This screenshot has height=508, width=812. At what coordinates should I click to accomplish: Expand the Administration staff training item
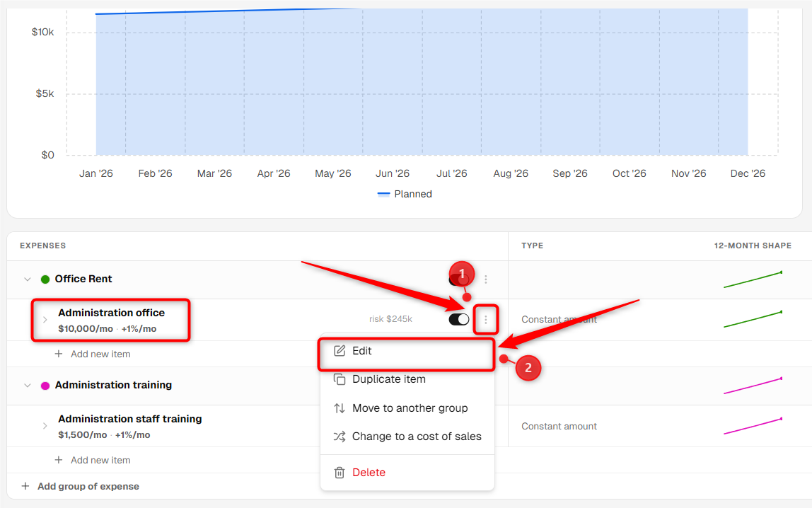[45, 426]
